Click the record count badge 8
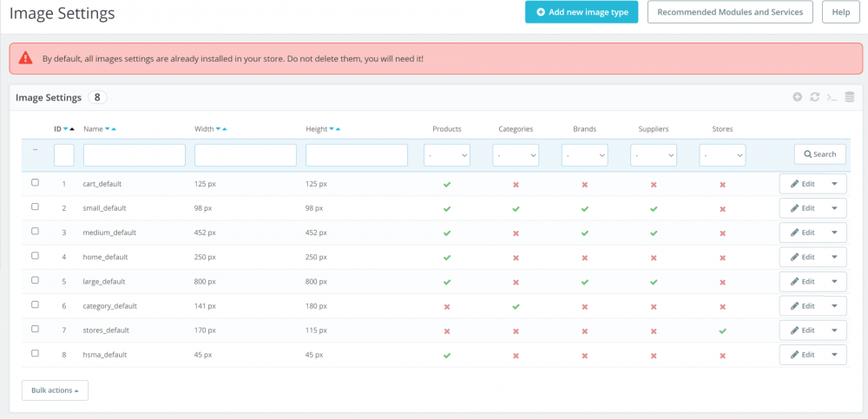 pos(97,97)
